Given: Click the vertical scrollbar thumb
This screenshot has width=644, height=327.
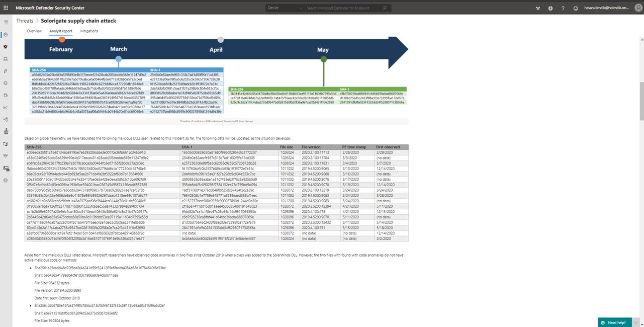Looking at the screenshot, I should pos(641,101).
